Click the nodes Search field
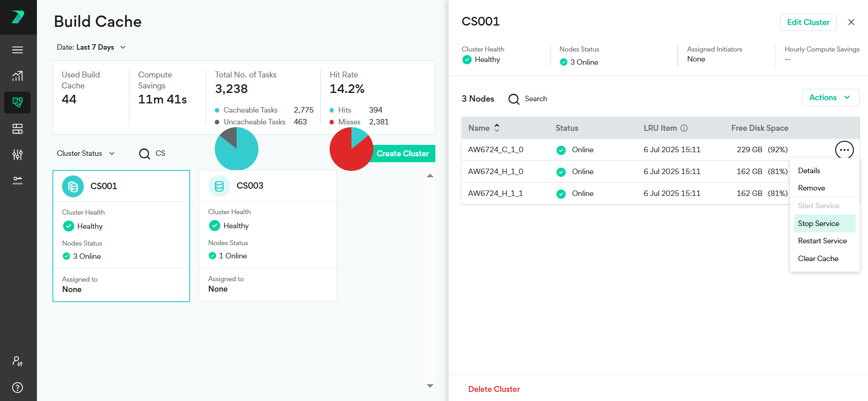 (x=536, y=99)
